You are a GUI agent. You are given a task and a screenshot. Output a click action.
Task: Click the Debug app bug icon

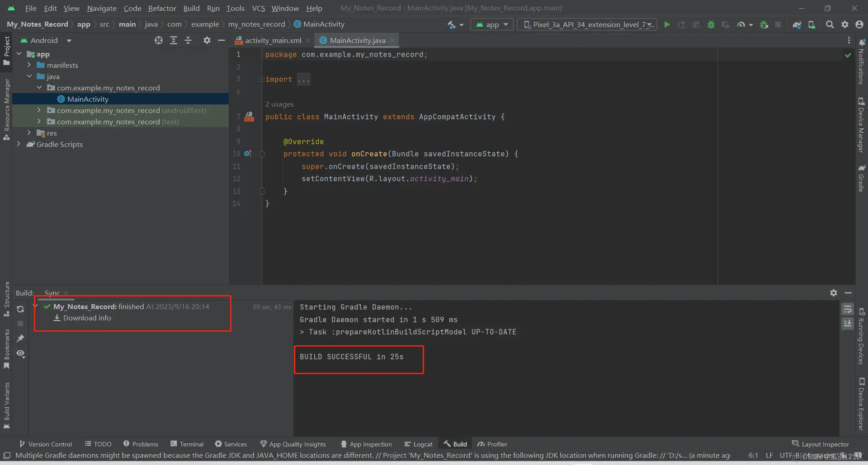(x=711, y=24)
